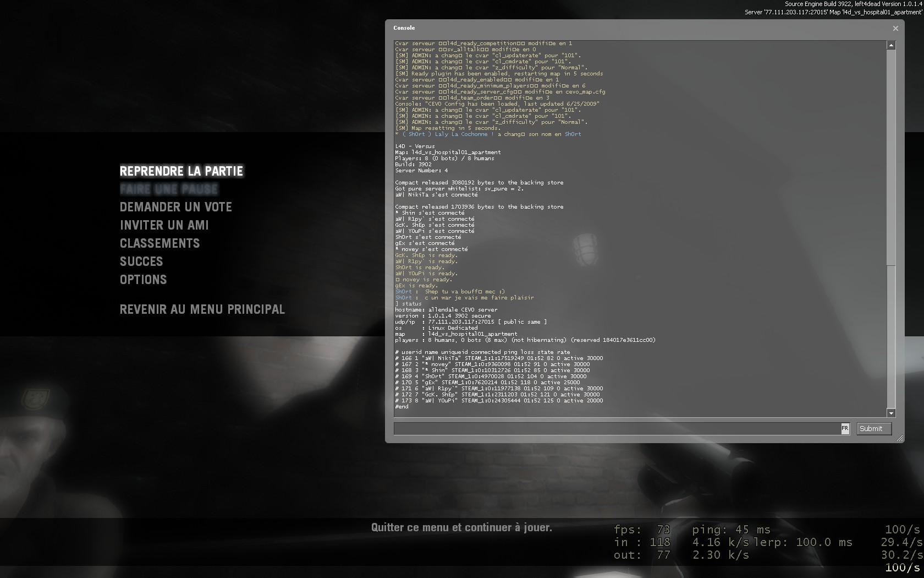Click the empty scrollbar track above the thumb
The height and width of the screenshot is (578, 924).
point(891,154)
